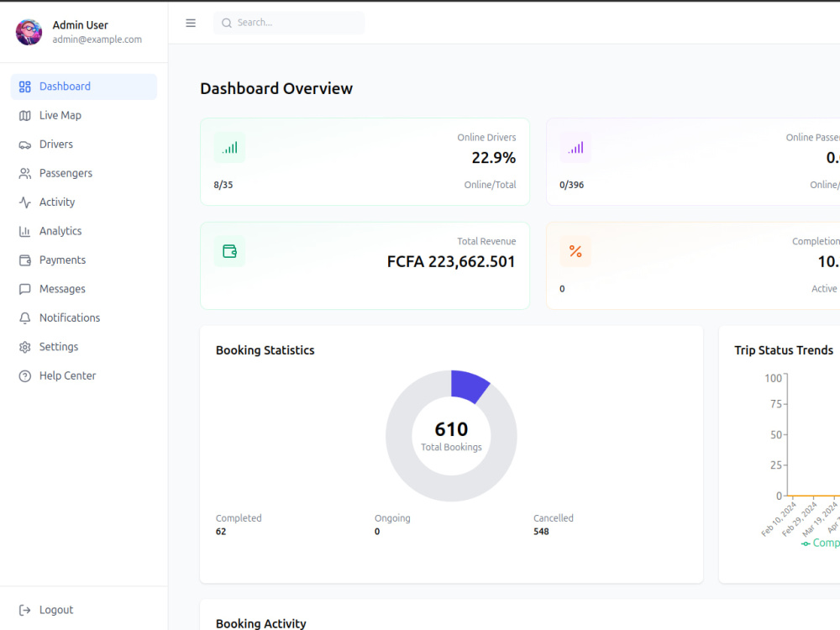Image resolution: width=840 pixels, height=630 pixels.
Task: Click the pulse icon beside Activity
Action: [24, 202]
